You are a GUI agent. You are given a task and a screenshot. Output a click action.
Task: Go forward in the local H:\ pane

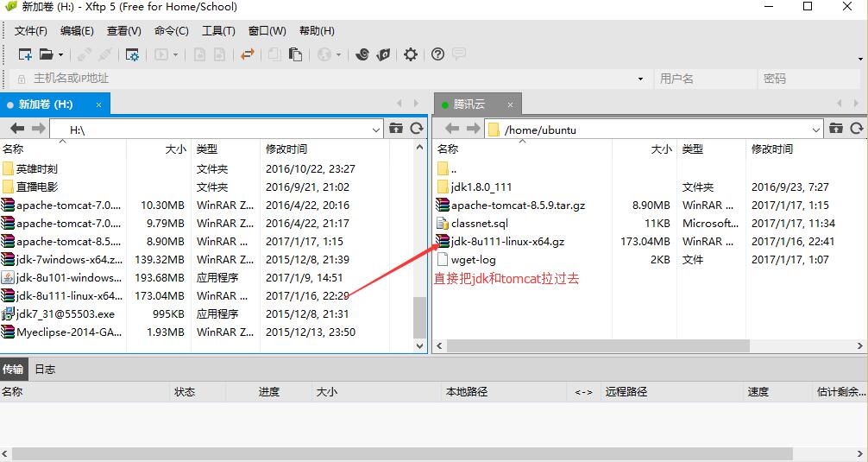pos(38,129)
